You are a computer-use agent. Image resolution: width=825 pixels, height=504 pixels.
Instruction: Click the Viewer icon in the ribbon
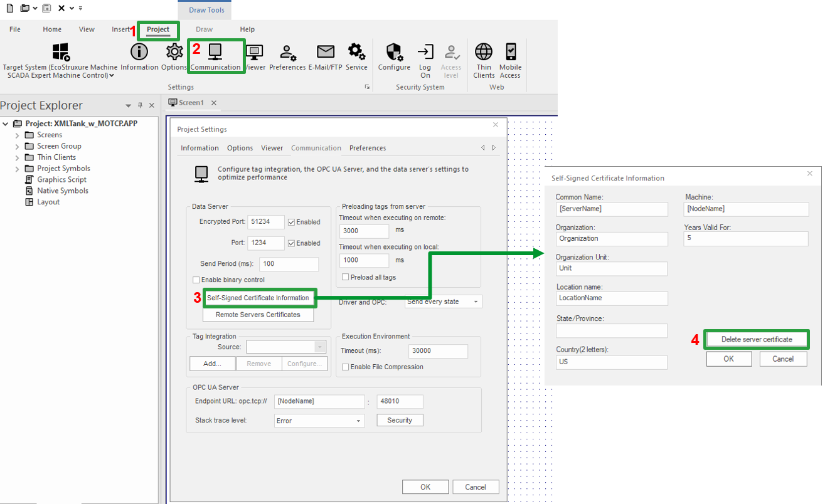point(255,51)
